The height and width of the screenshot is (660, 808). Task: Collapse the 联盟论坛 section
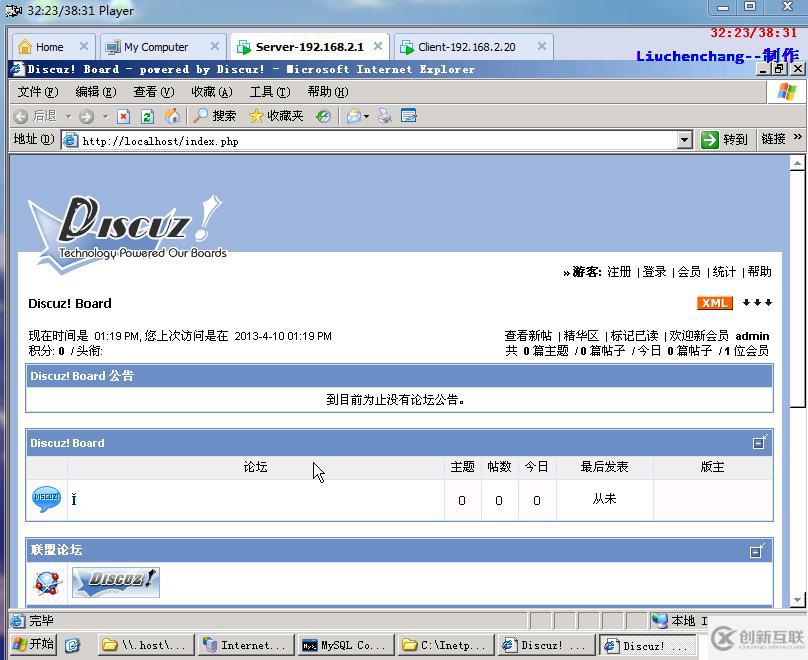point(757,551)
